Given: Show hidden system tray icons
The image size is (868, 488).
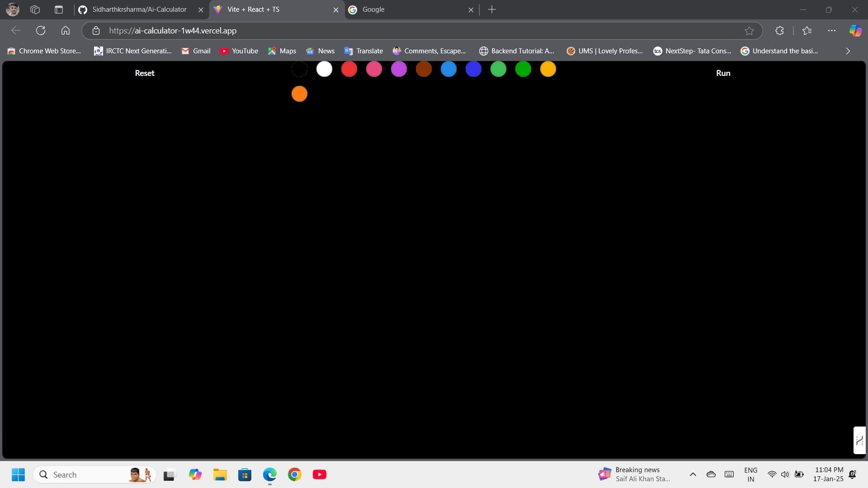Looking at the screenshot, I should (693, 474).
